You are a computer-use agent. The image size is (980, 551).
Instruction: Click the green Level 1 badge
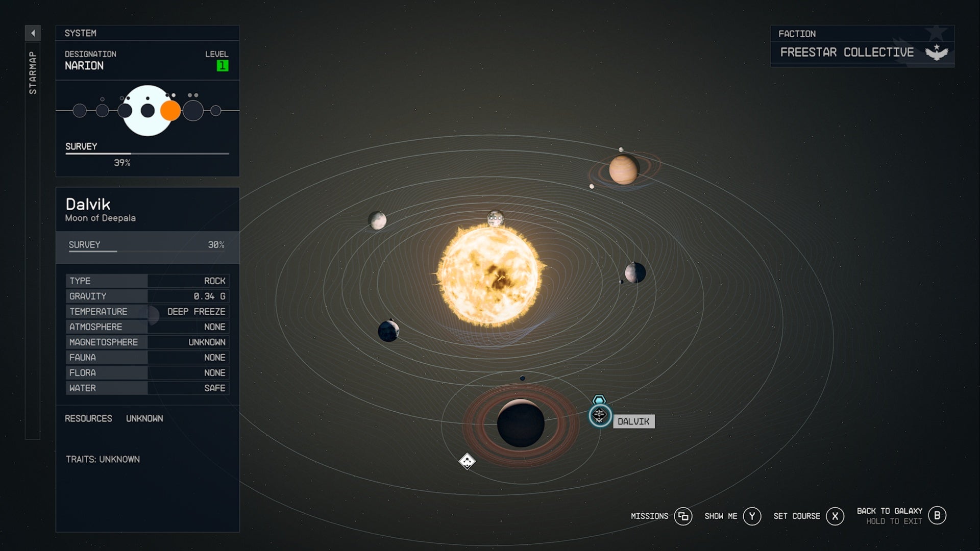coord(223,65)
